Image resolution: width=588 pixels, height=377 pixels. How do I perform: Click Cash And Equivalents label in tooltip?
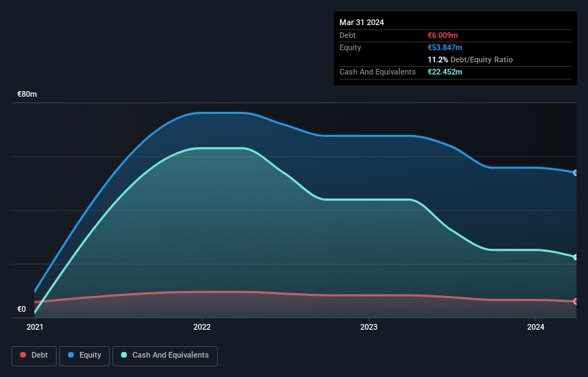click(x=377, y=72)
